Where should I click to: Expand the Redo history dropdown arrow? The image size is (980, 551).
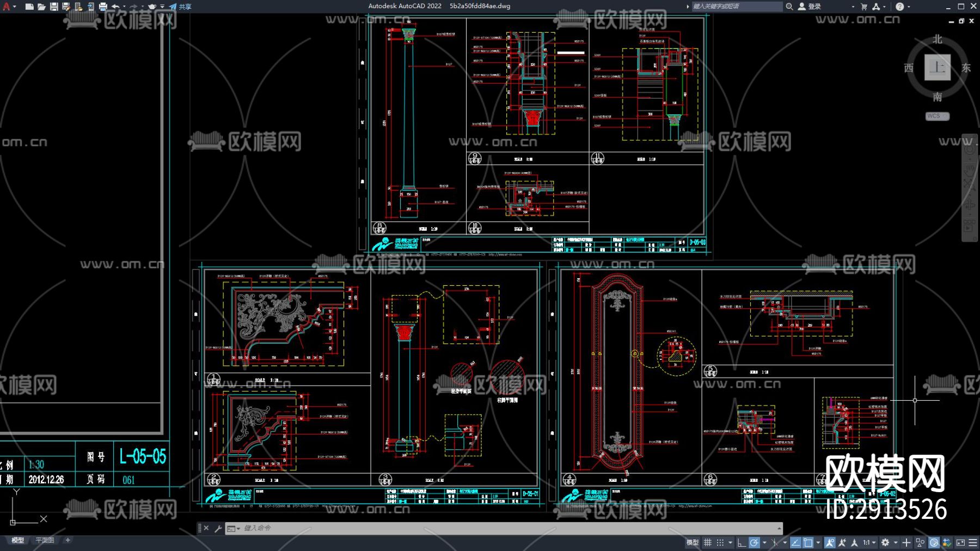click(143, 7)
